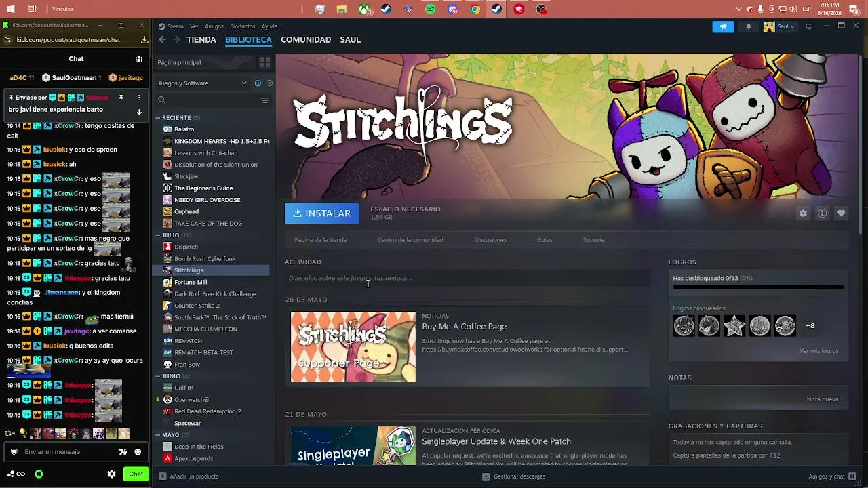Click the green Chat send button

coord(136,474)
